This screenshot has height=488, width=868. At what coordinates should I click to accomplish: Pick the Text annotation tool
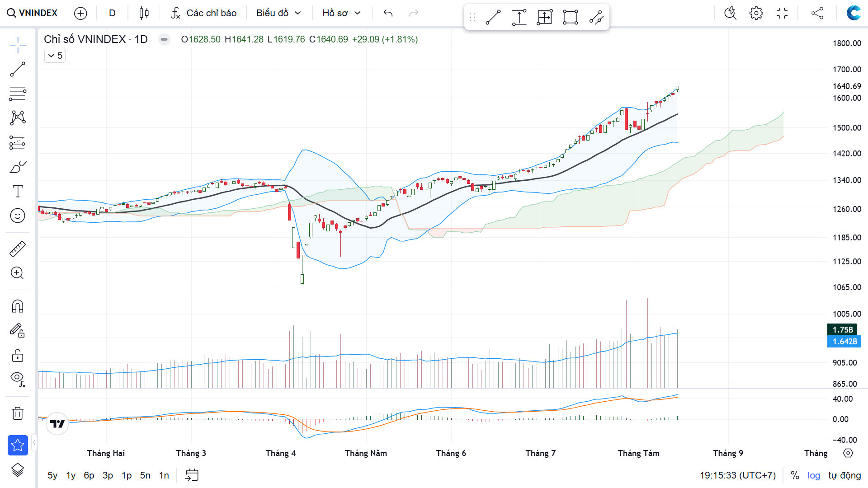[18, 191]
